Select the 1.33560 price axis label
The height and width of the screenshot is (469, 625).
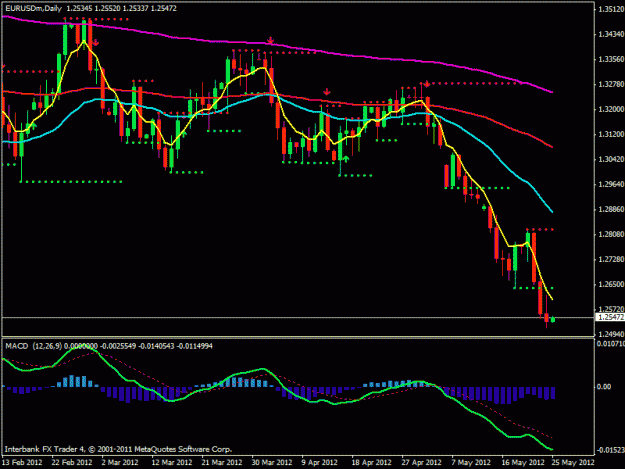[x=611, y=59]
